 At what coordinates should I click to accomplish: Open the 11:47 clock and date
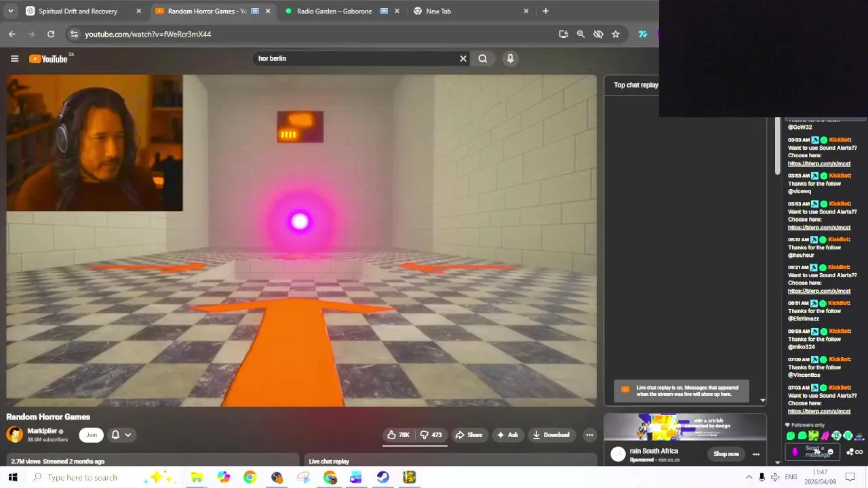point(821,477)
